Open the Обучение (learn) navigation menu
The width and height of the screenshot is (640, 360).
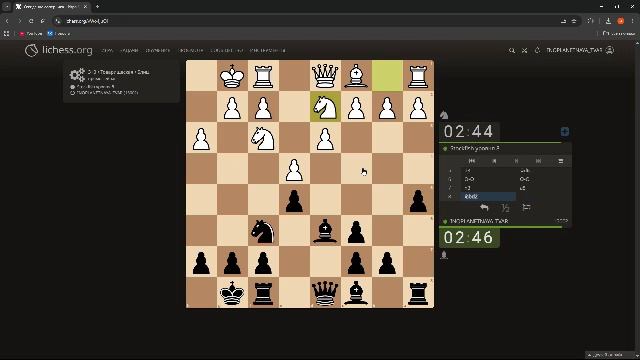[x=158, y=50]
